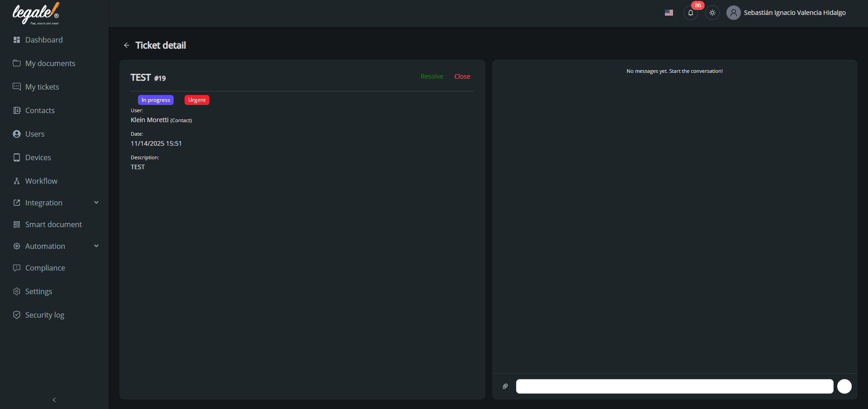Open the Dashboard page

click(x=44, y=40)
